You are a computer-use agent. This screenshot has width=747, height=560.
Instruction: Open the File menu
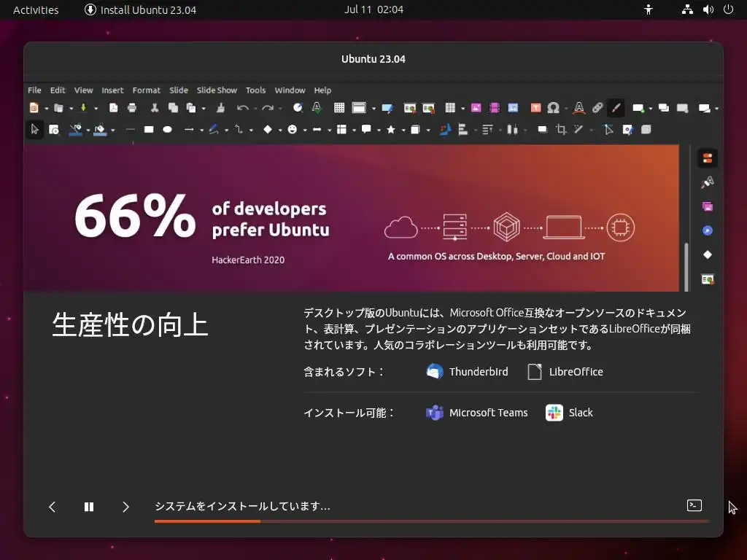(34, 90)
